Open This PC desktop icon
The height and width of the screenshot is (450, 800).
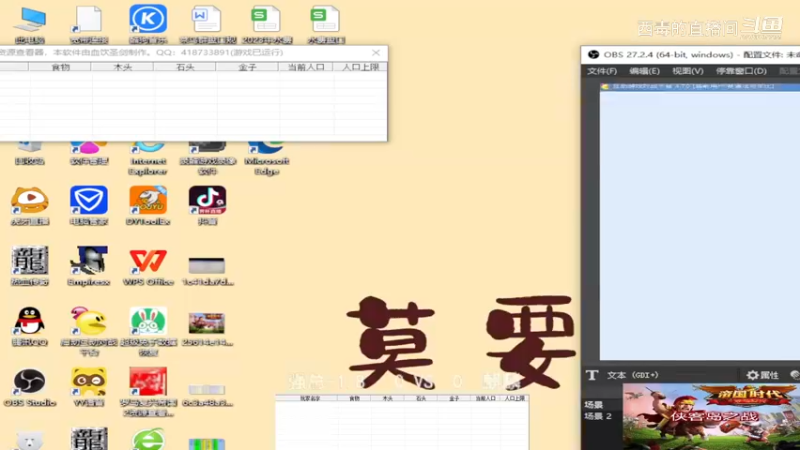(x=30, y=20)
